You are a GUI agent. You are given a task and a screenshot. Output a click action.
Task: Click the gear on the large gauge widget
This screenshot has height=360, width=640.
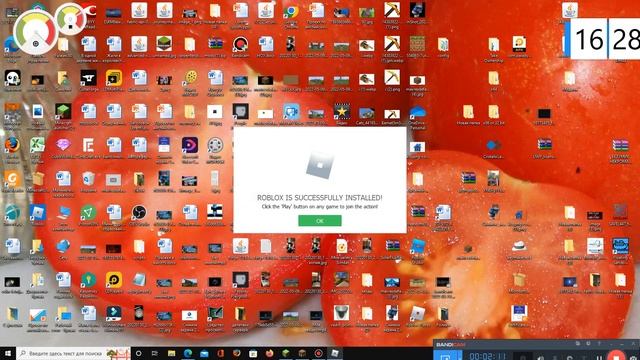36,43
